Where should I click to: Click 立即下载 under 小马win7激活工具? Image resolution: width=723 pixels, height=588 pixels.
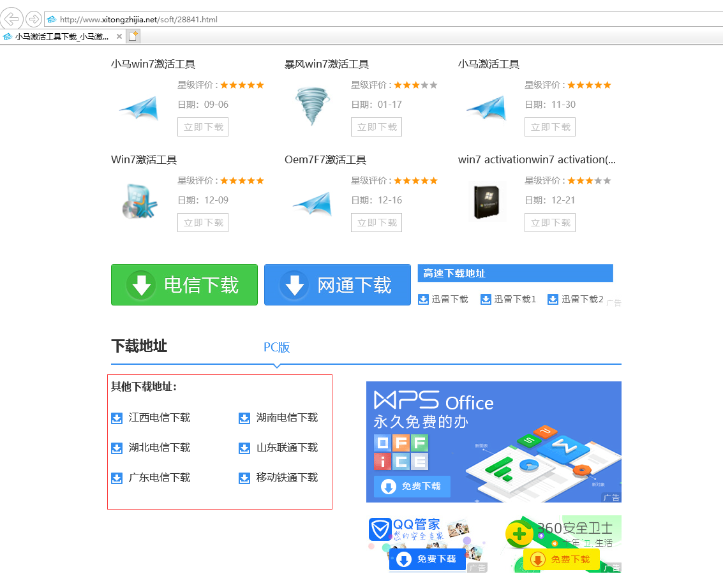click(203, 127)
